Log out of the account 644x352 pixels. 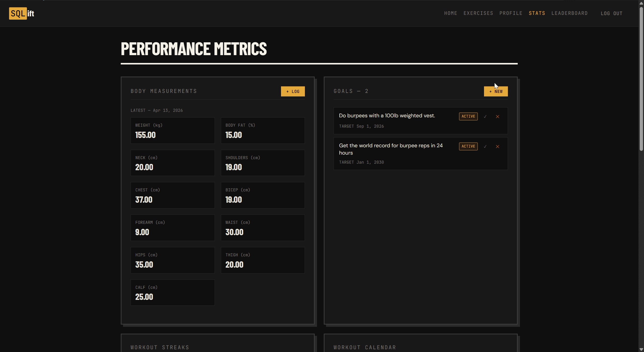pyautogui.click(x=612, y=14)
